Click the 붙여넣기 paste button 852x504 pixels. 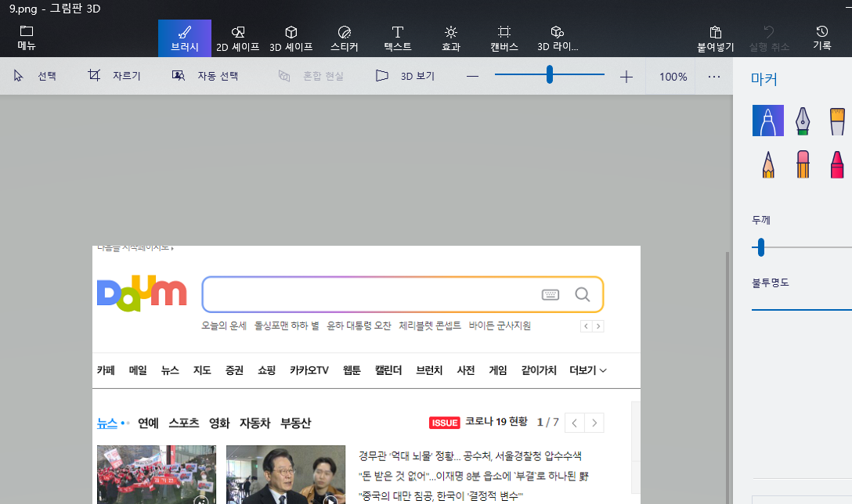(716, 38)
